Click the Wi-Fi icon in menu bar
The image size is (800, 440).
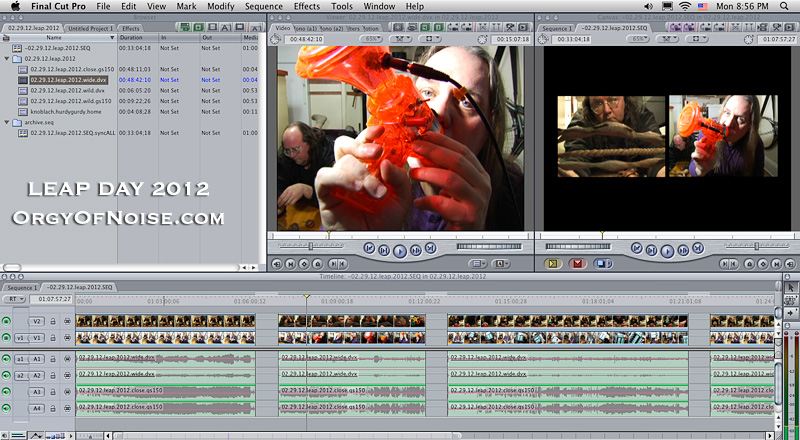coord(683,6)
